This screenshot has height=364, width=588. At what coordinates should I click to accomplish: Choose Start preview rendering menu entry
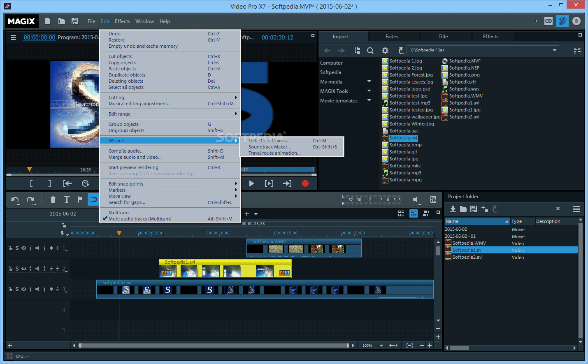tap(170, 167)
